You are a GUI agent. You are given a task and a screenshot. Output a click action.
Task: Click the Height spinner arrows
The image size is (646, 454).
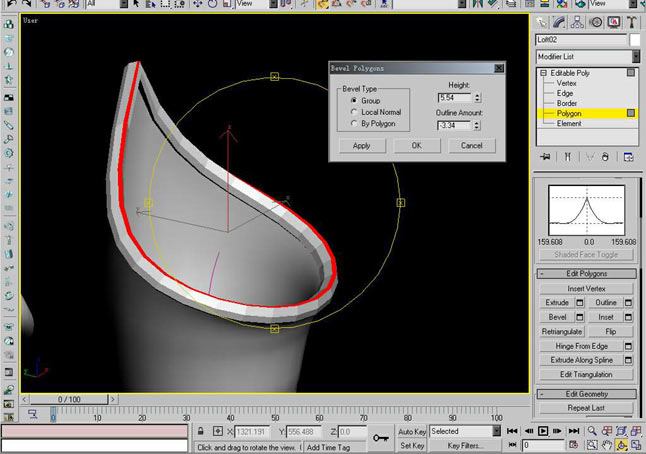click(x=477, y=98)
